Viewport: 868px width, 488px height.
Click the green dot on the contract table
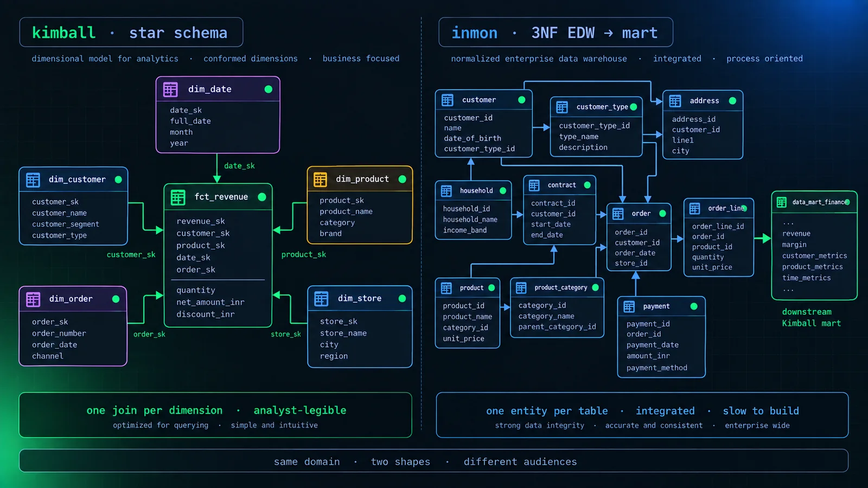point(588,185)
